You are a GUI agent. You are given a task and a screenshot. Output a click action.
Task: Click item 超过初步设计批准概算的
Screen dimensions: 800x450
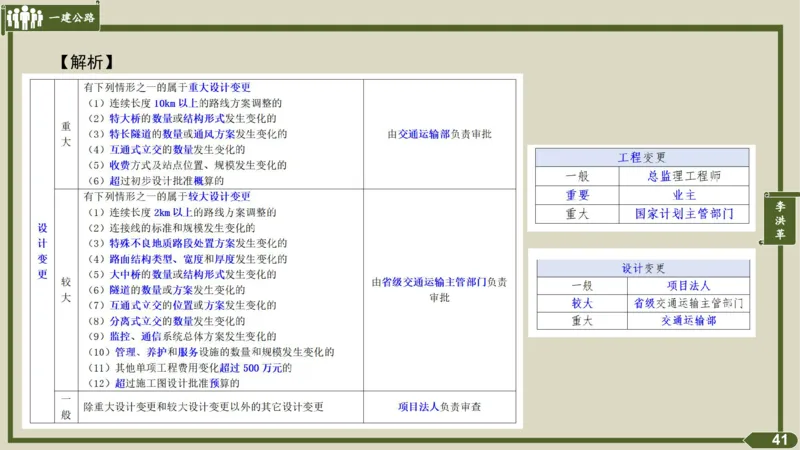tap(156, 181)
